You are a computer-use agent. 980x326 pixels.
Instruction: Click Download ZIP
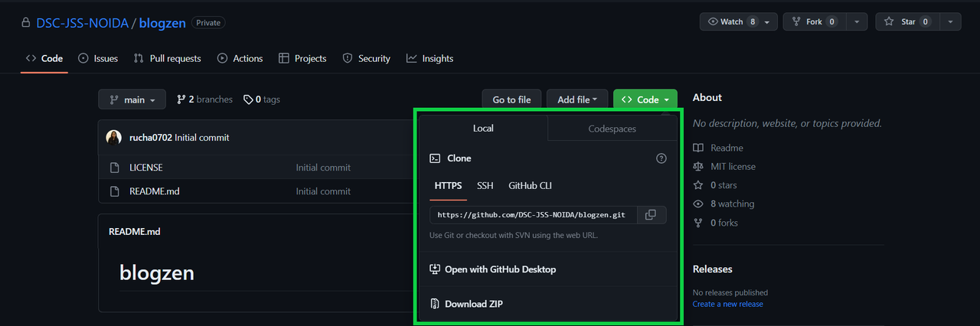(x=466, y=304)
